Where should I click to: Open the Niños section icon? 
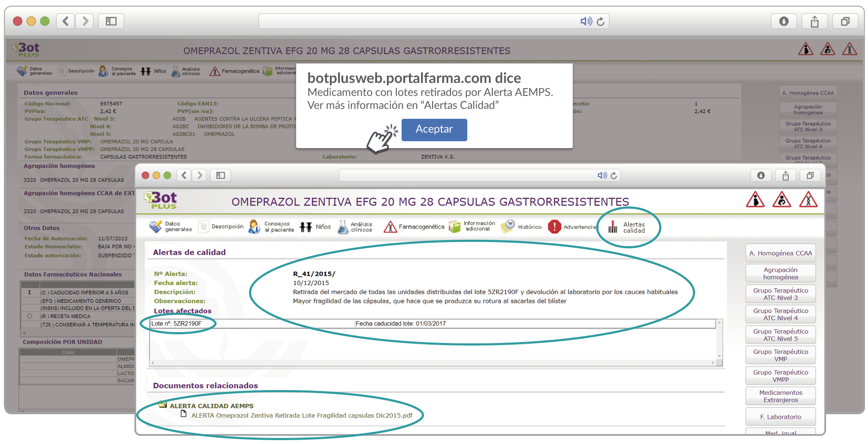click(306, 227)
